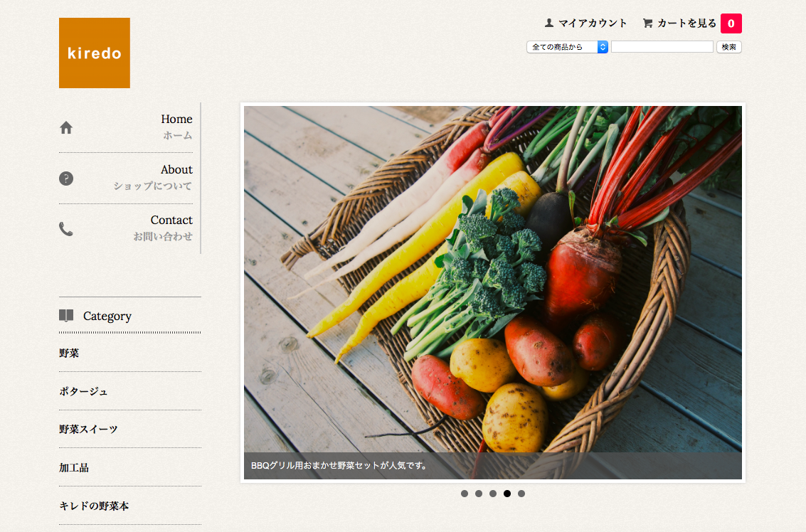This screenshot has width=806, height=532.
Task: Click the orange kiredo logo
Action: click(x=95, y=53)
